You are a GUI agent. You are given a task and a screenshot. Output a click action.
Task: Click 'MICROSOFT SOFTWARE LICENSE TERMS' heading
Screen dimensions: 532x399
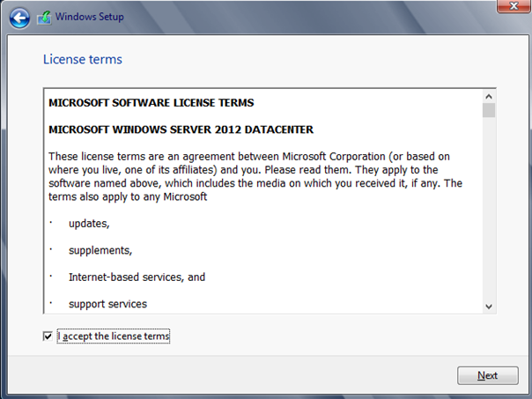click(x=151, y=103)
